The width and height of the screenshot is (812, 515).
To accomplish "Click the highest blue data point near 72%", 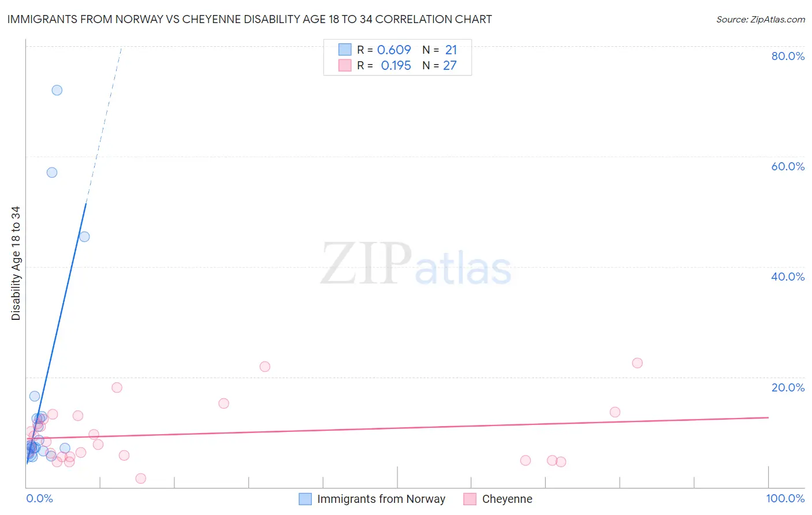I will click(57, 90).
